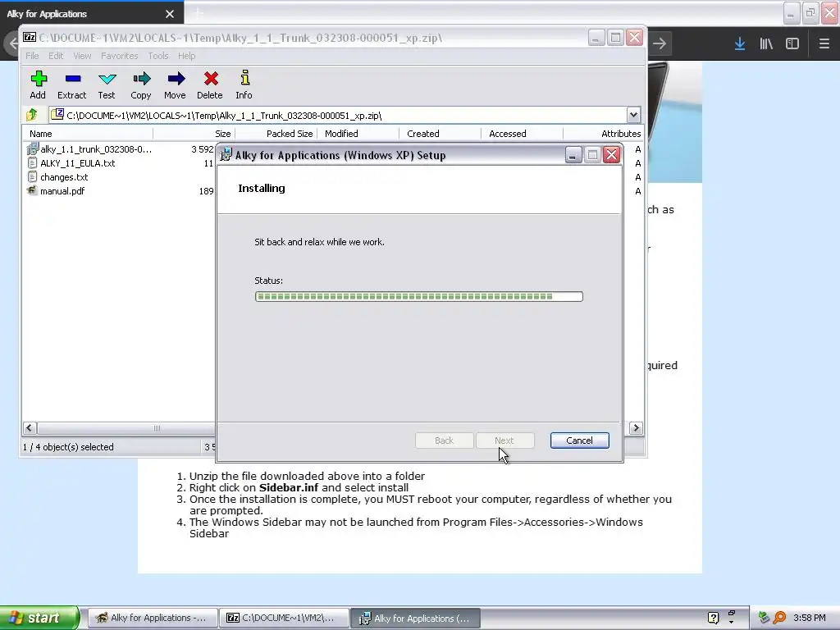Viewport: 840px width, 630px height.
Task: Click the Info icon in 7-Zip toolbar
Action: click(x=244, y=84)
